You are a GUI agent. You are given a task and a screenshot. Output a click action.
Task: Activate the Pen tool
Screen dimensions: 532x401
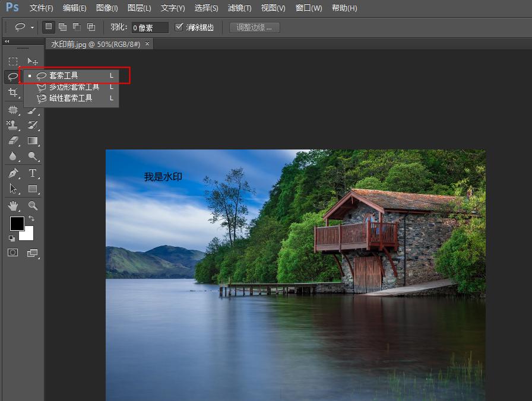coord(13,173)
